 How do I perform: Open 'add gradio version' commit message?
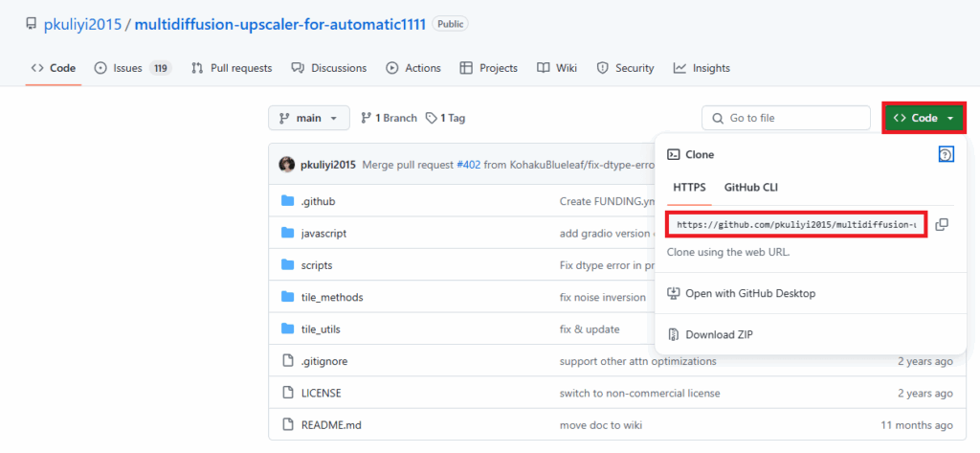606,234
